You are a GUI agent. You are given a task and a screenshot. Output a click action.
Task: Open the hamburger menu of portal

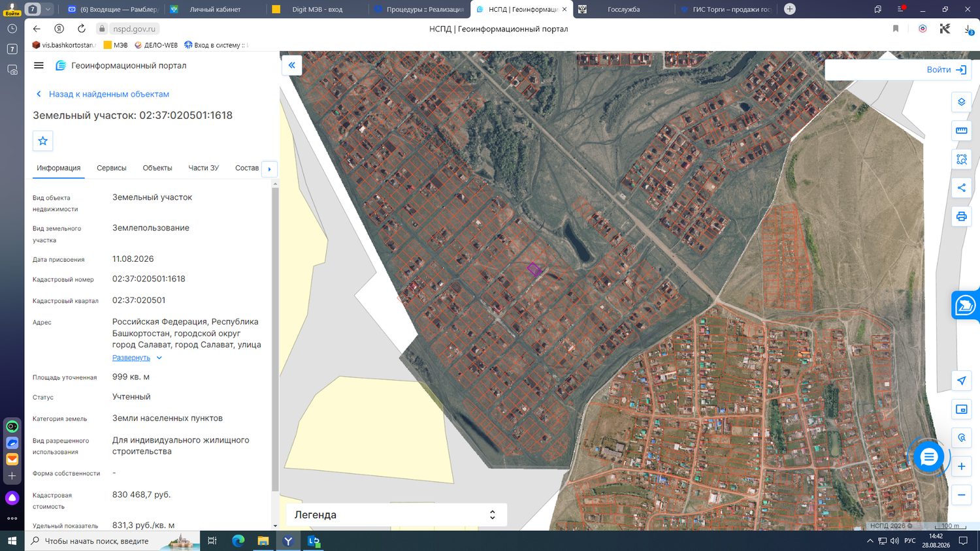39,65
